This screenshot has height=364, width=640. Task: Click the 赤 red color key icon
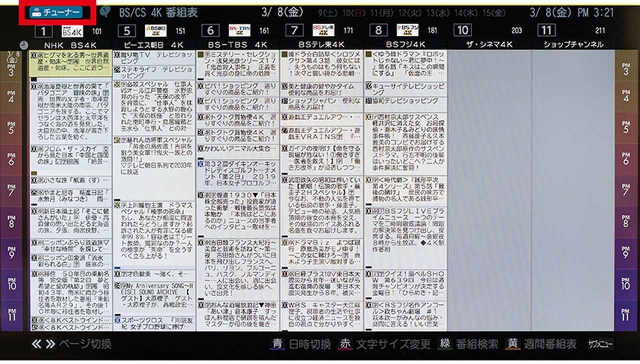pos(345,344)
